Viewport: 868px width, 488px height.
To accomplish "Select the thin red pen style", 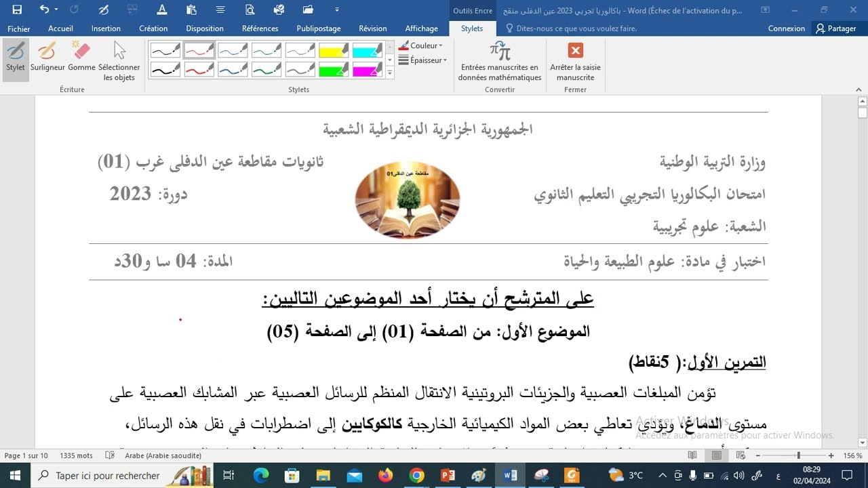I will click(x=199, y=51).
